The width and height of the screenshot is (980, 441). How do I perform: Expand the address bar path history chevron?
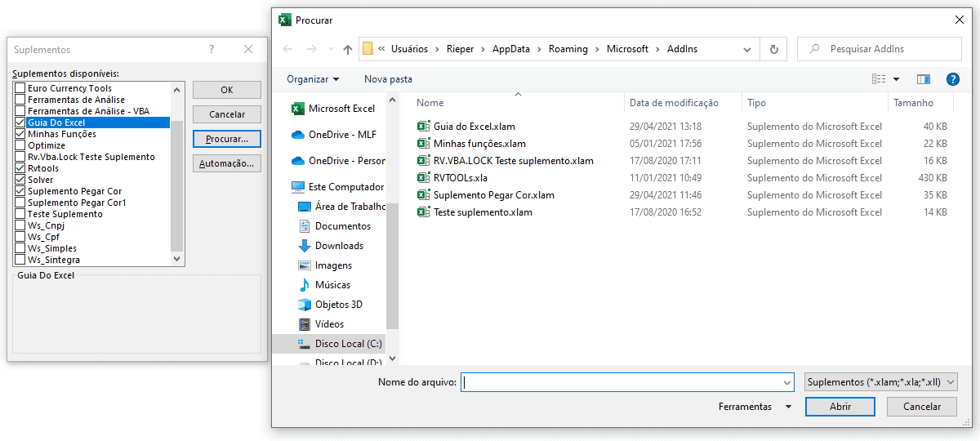pyautogui.click(x=747, y=49)
